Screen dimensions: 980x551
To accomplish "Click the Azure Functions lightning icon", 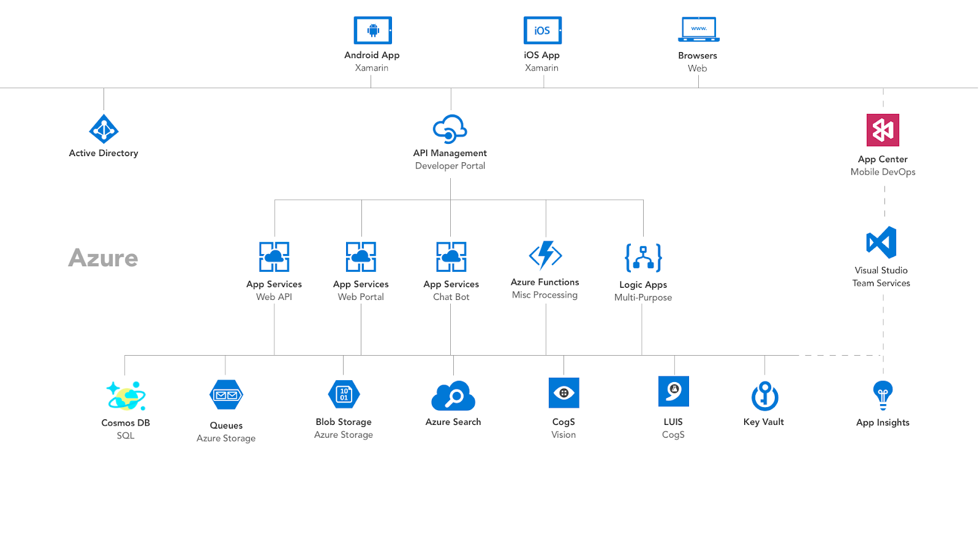I will pyautogui.click(x=545, y=255).
